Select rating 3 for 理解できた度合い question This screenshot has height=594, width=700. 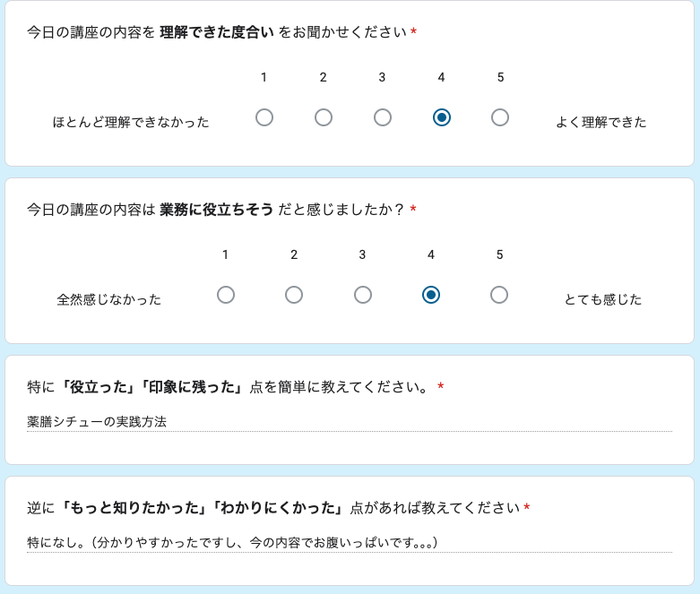click(x=383, y=117)
